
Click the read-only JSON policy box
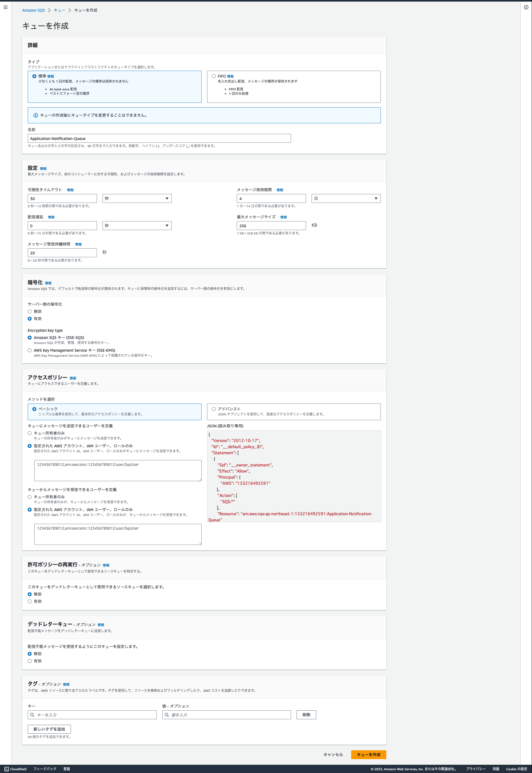pyautogui.click(x=294, y=476)
